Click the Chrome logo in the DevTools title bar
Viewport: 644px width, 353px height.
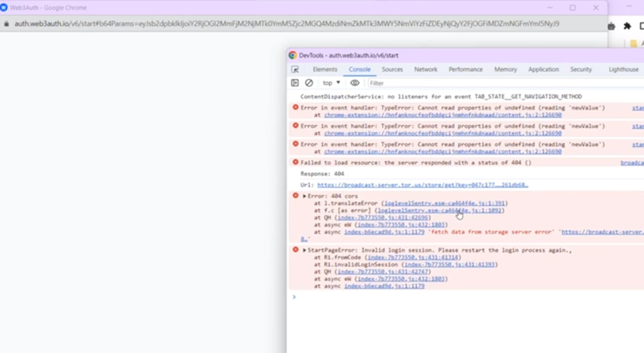coord(292,55)
